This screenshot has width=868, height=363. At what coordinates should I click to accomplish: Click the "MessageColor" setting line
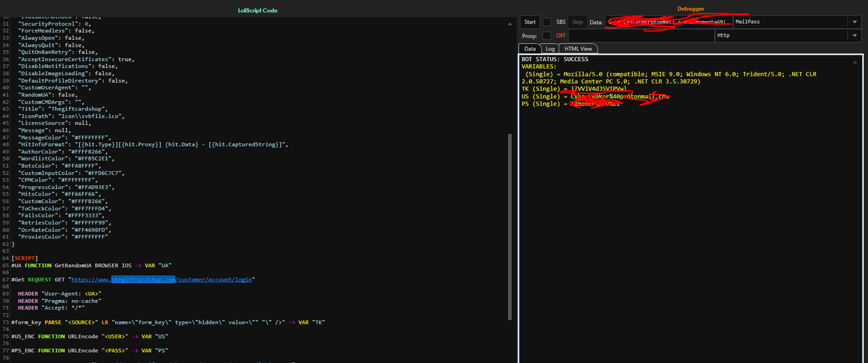click(64, 137)
